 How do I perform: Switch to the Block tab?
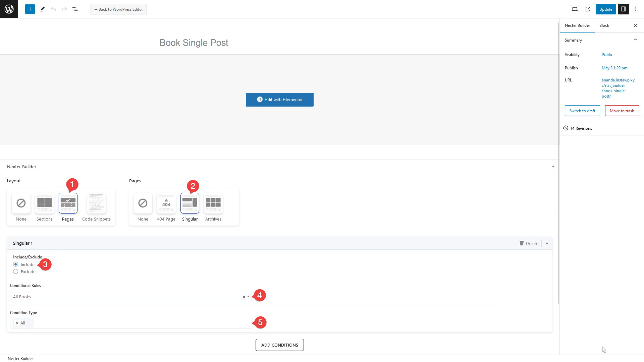[x=604, y=25]
